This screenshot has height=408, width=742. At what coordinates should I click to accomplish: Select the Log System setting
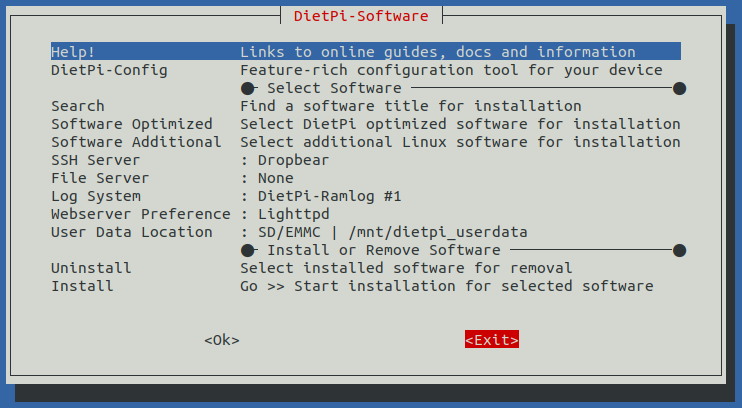96,196
